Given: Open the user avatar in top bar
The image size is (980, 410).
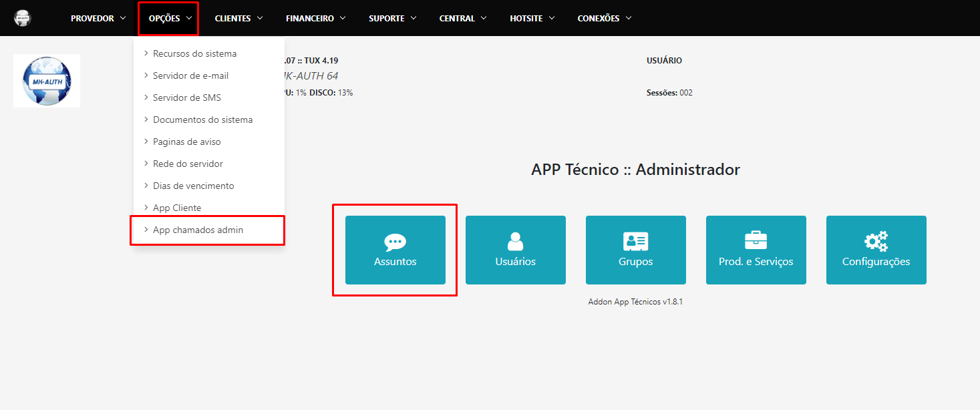Looking at the screenshot, I should (x=22, y=17).
